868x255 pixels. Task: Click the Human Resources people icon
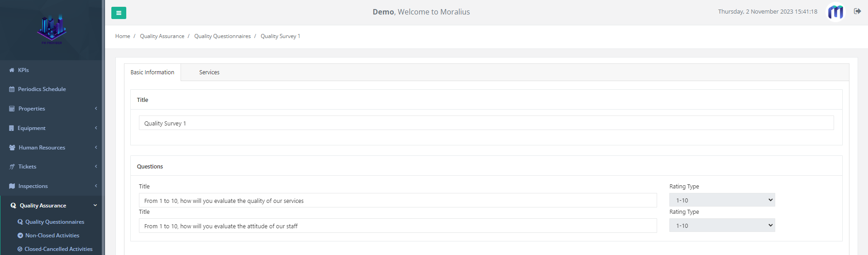(12, 148)
